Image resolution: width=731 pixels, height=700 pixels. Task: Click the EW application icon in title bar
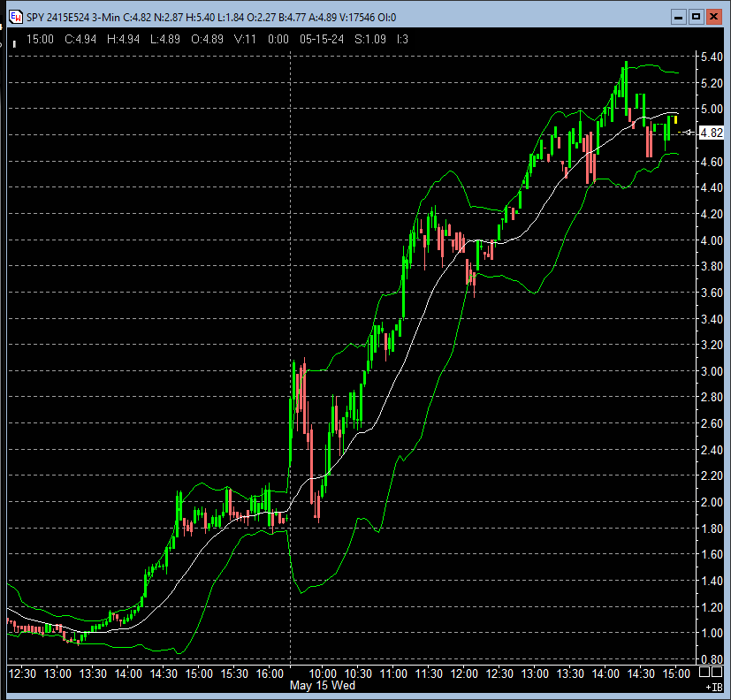pyautogui.click(x=15, y=18)
